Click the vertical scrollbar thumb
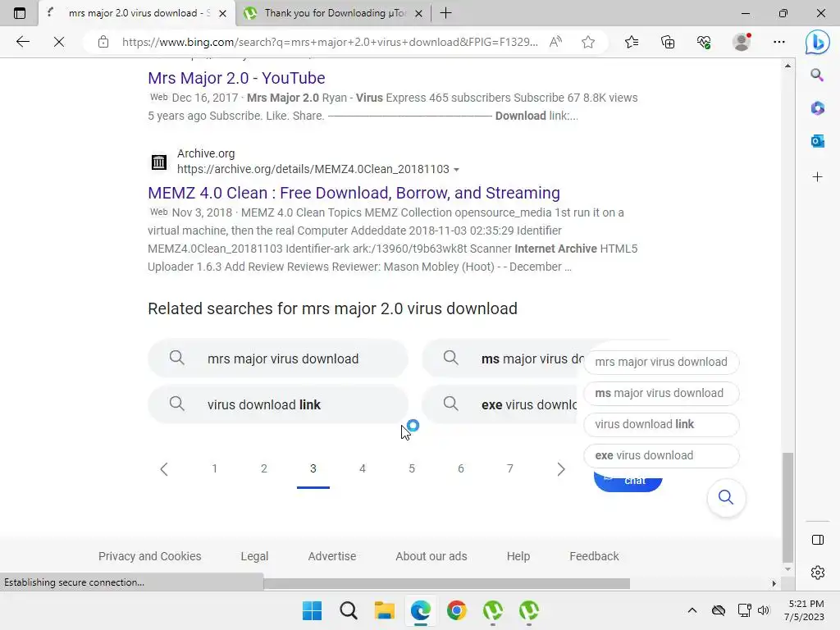This screenshot has width=840, height=630. tap(787, 507)
